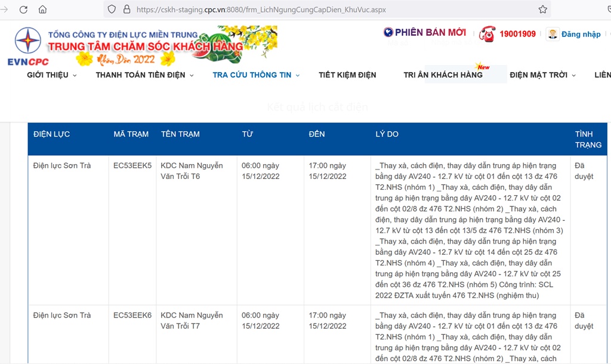Viewport: 611px width, 364px height.
Task: Open the ĐIỆN MẶT TRỜI menu
Action: click(x=539, y=75)
